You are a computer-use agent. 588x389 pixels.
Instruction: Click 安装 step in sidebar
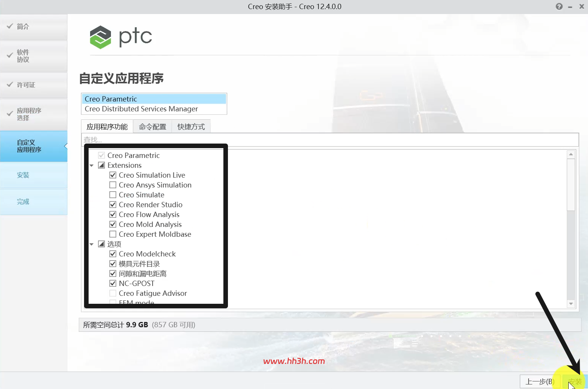coord(34,175)
